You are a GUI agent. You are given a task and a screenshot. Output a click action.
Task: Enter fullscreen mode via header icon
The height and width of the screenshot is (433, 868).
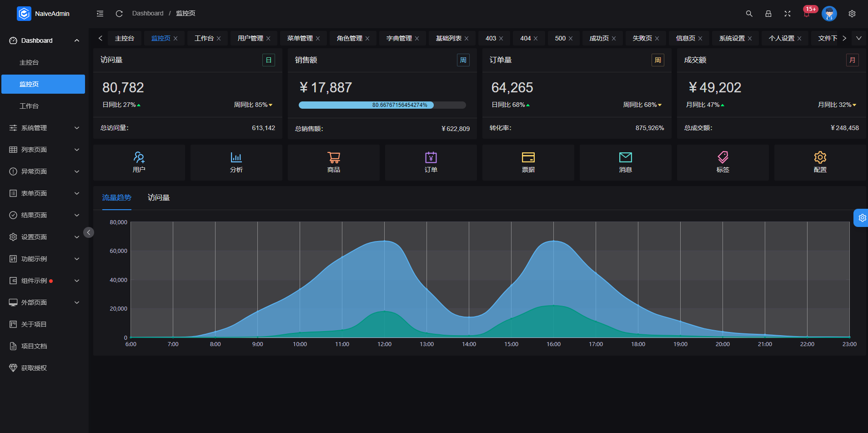787,14
